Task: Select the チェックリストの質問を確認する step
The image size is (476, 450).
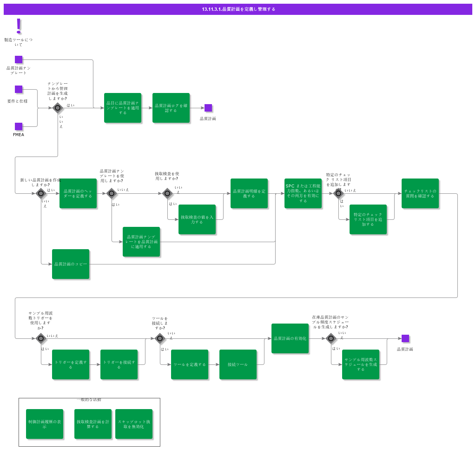Action: coord(420,193)
